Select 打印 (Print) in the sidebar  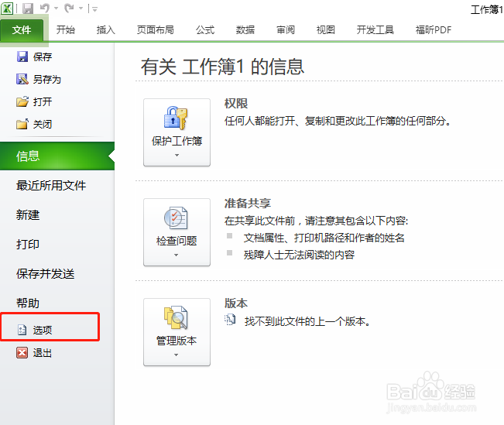[x=28, y=245]
